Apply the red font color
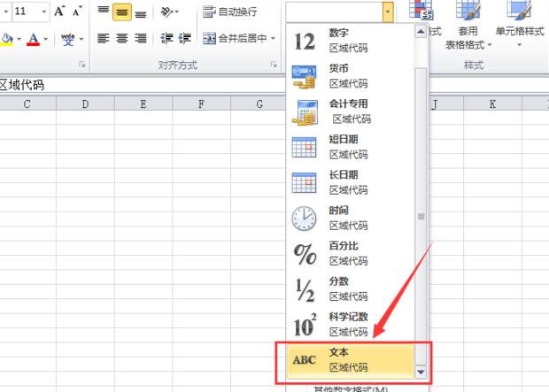 (34, 39)
